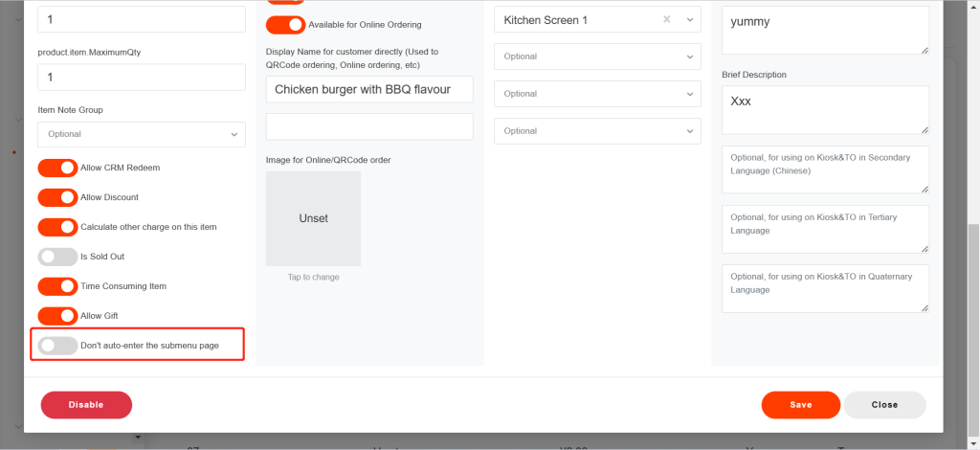Image resolution: width=980 pixels, height=450 pixels.
Task: Click the Unset image placeholder
Action: click(313, 218)
